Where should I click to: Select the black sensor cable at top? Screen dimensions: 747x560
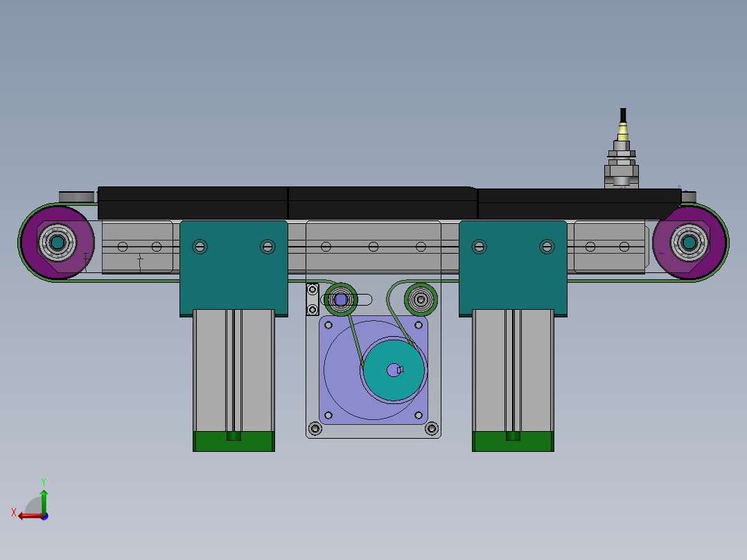[x=623, y=115]
